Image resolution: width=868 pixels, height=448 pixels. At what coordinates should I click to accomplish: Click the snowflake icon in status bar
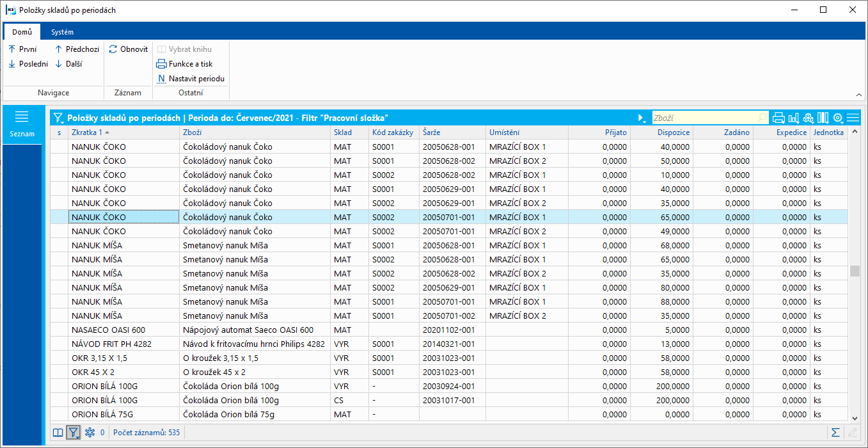pos(90,433)
